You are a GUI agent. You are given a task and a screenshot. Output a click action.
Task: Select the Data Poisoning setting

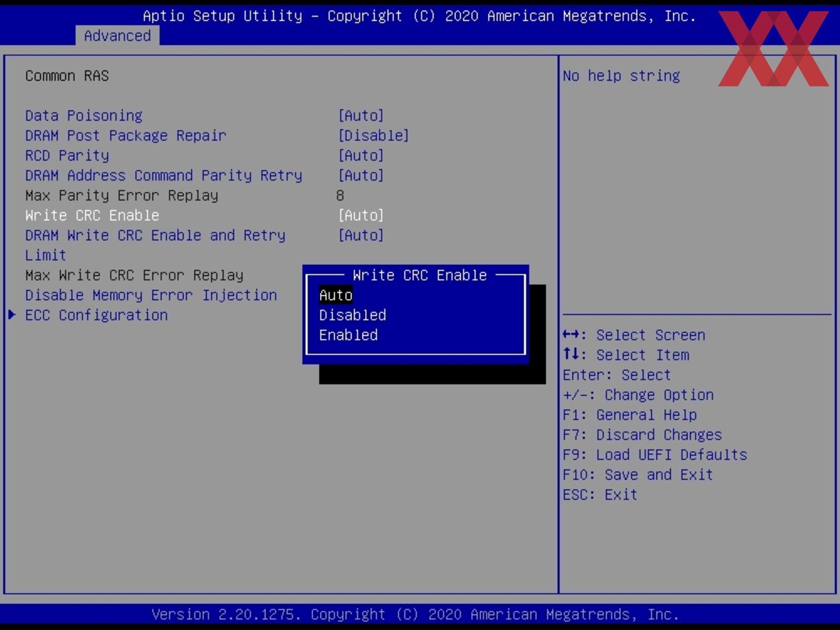point(83,115)
